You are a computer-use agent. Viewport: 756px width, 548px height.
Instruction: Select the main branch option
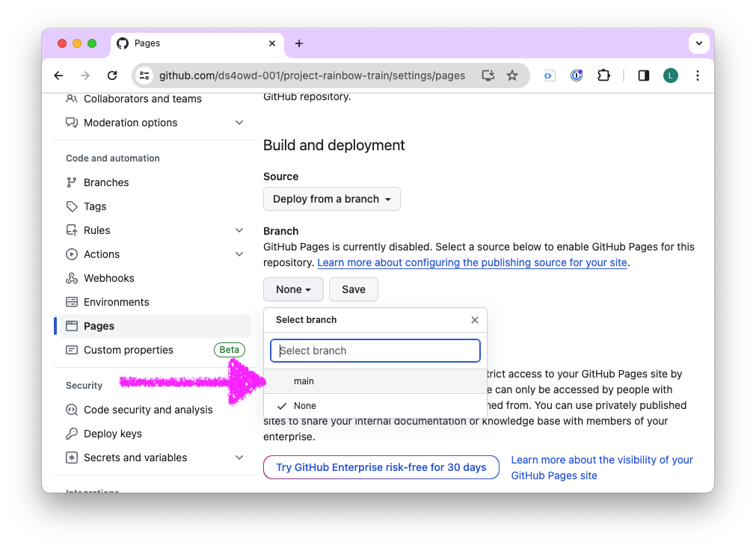pos(304,381)
